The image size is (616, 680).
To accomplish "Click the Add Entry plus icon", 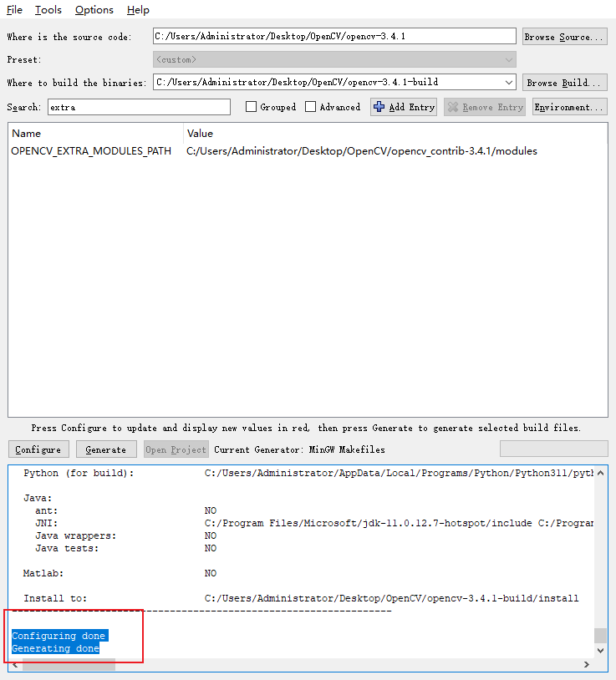I will tap(379, 107).
